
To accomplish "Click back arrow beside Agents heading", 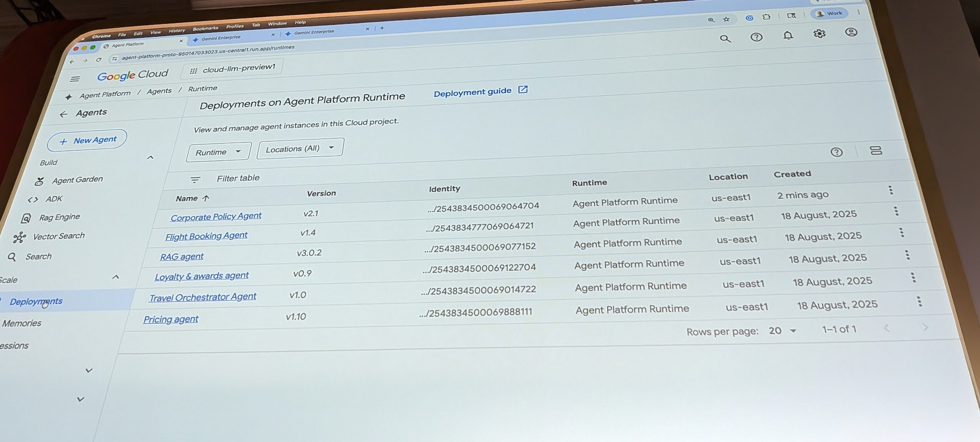I will click(x=64, y=114).
